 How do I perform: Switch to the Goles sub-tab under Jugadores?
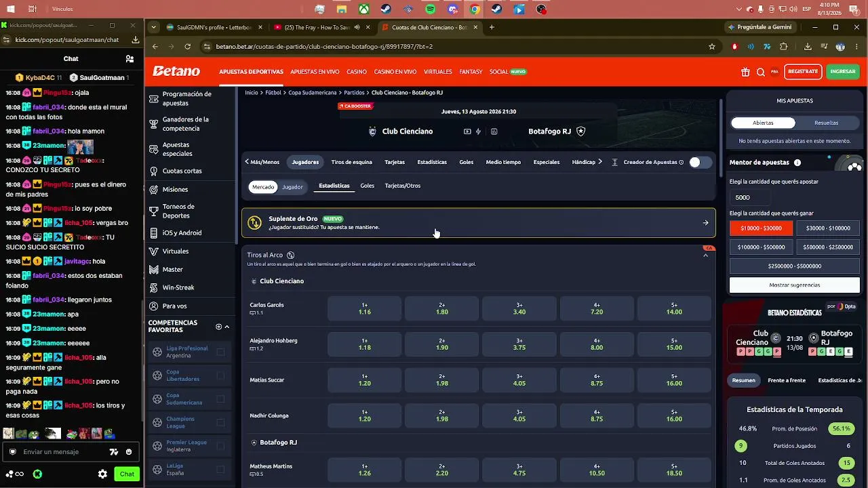pyautogui.click(x=367, y=186)
